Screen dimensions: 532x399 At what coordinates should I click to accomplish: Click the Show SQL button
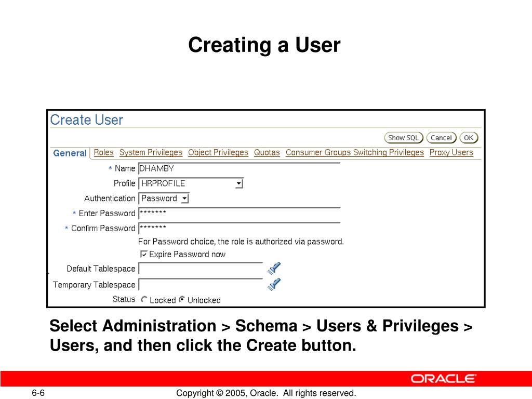click(403, 138)
